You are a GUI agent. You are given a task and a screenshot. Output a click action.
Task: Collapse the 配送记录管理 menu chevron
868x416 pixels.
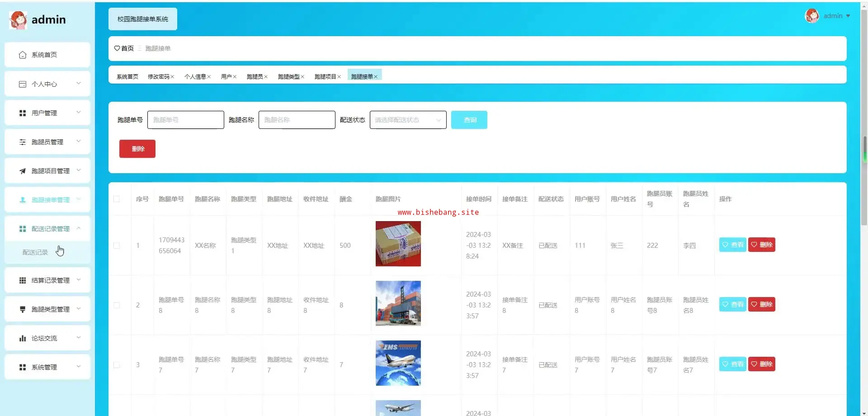[x=79, y=228]
